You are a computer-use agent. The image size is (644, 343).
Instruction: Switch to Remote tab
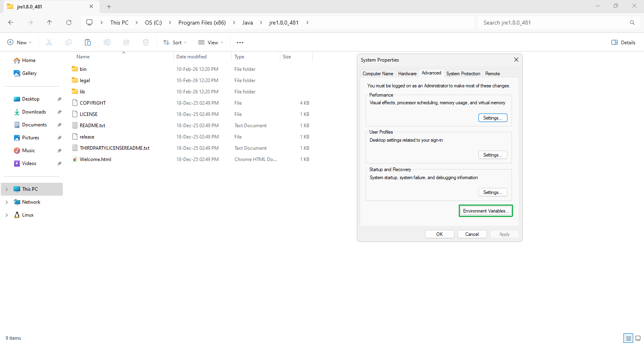tap(493, 74)
